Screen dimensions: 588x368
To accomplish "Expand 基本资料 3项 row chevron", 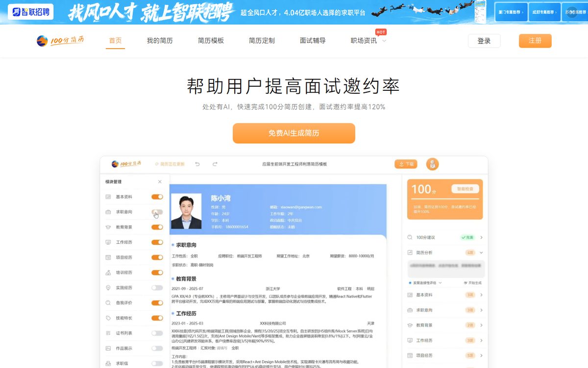I will pyautogui.click(x=482, y=295).
